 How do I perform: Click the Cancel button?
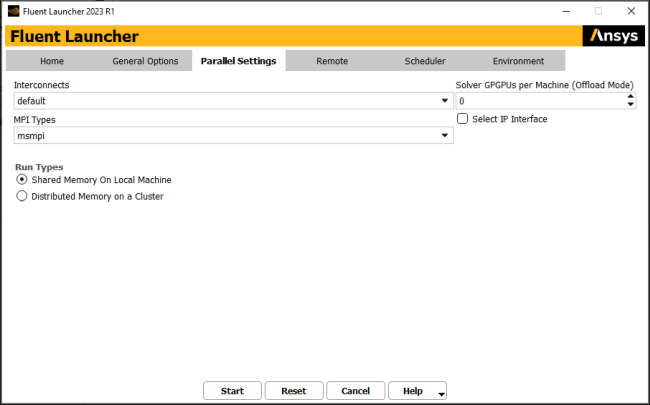click(356, 391)
